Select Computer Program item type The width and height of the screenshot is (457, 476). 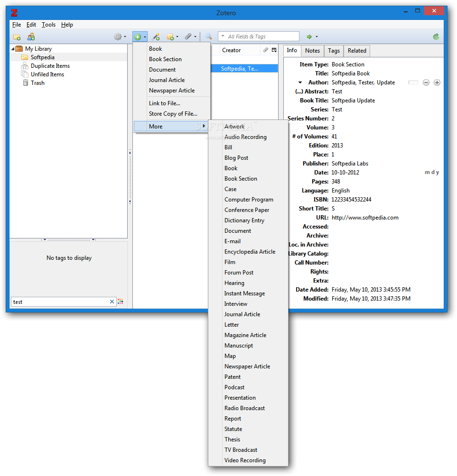(x=248, y=200)
